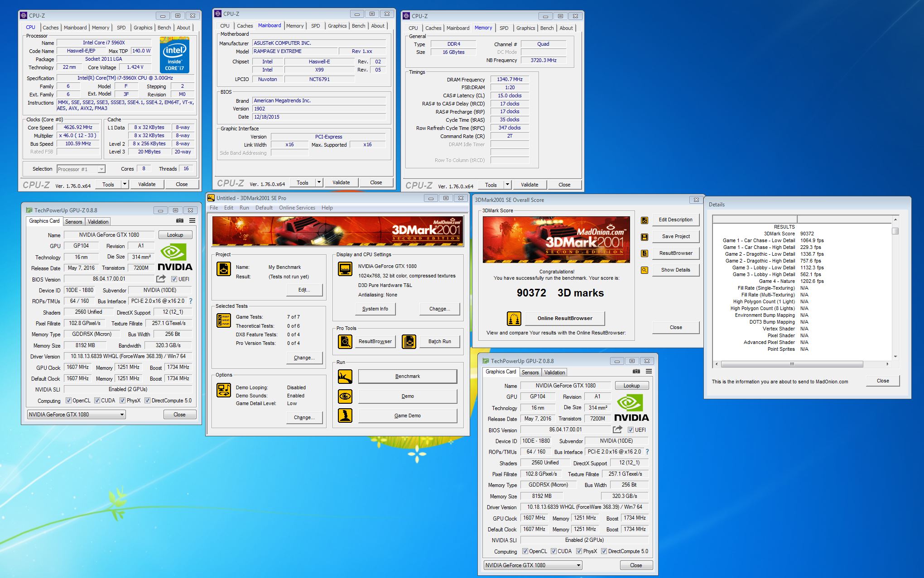This screenshot has width=924, height=578.
Task: Open the Processor #1 selection dropdown in CPU-Z
Action: pos(81,169)
